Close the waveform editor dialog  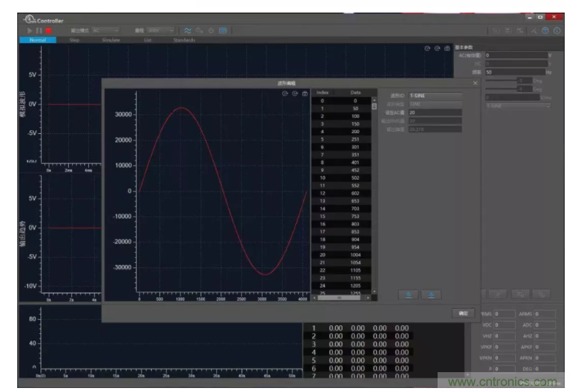(x=475, y=83)
